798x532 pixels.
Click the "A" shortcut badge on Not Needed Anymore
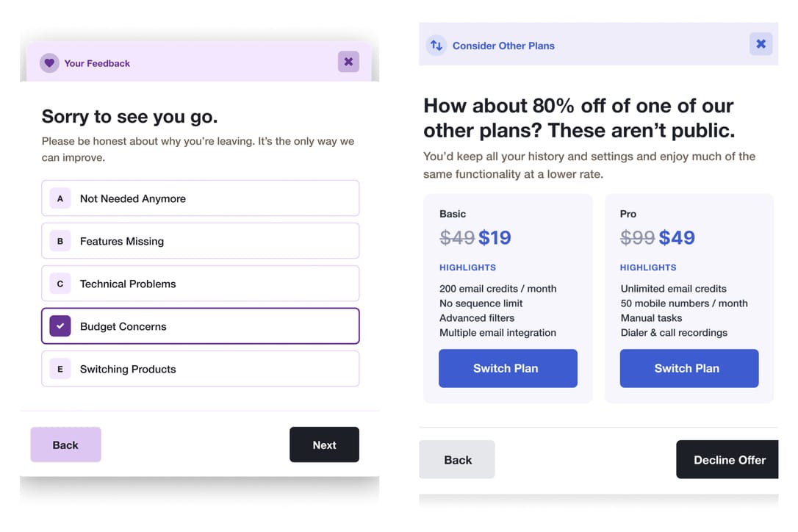(60, 198)
